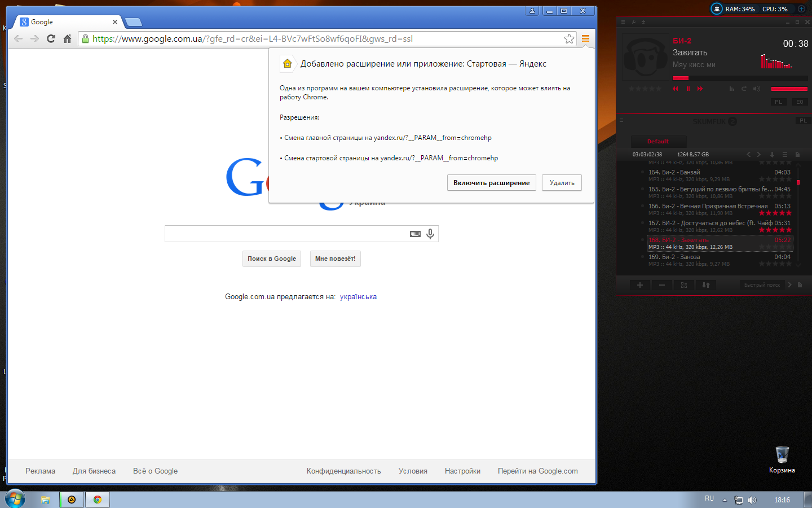Toggle the PL playlist button beside EQ

click(x=778, y=102)
